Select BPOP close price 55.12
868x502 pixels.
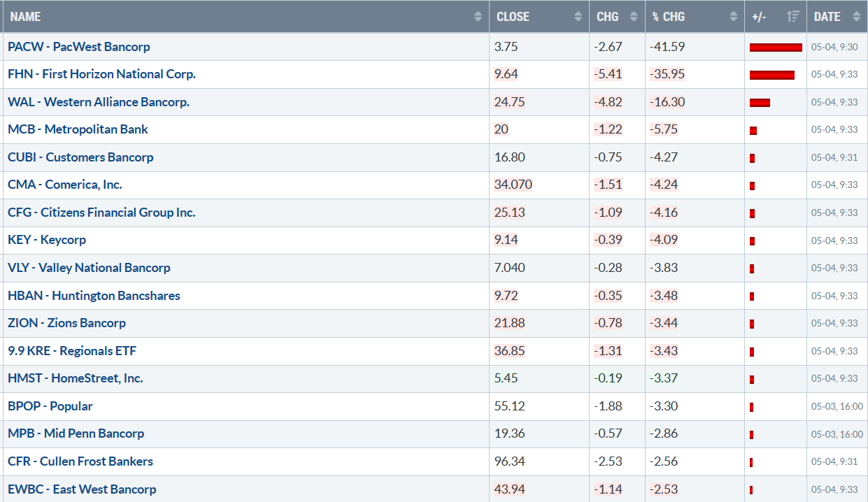(x=510, y=406)
